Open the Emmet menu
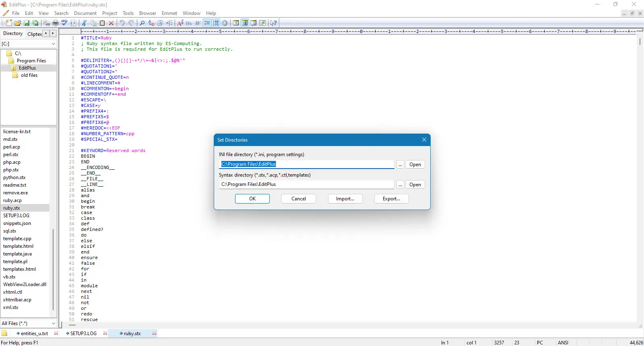Viewport: 644px width, 346px height. tap(169, 13)
